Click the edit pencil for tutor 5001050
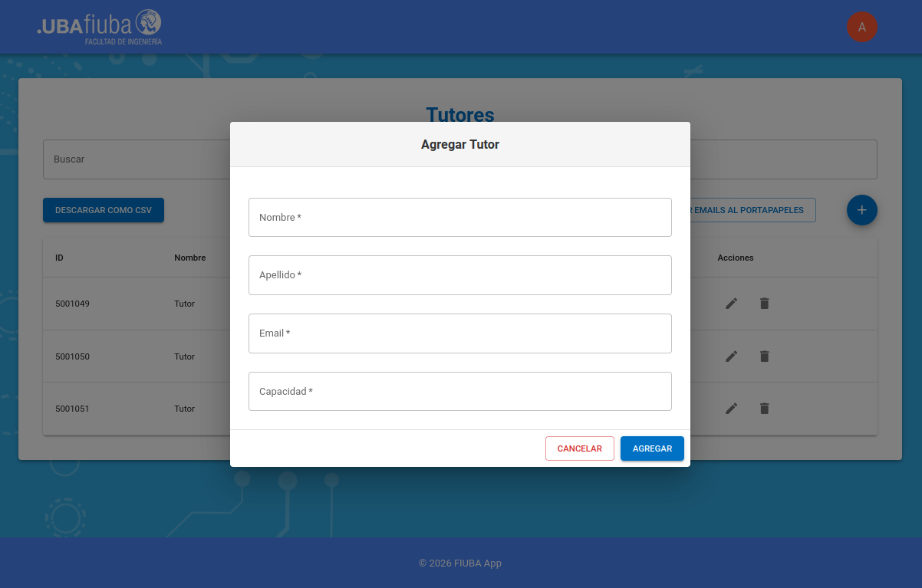 pyautogui.click(x=732, y=356)
